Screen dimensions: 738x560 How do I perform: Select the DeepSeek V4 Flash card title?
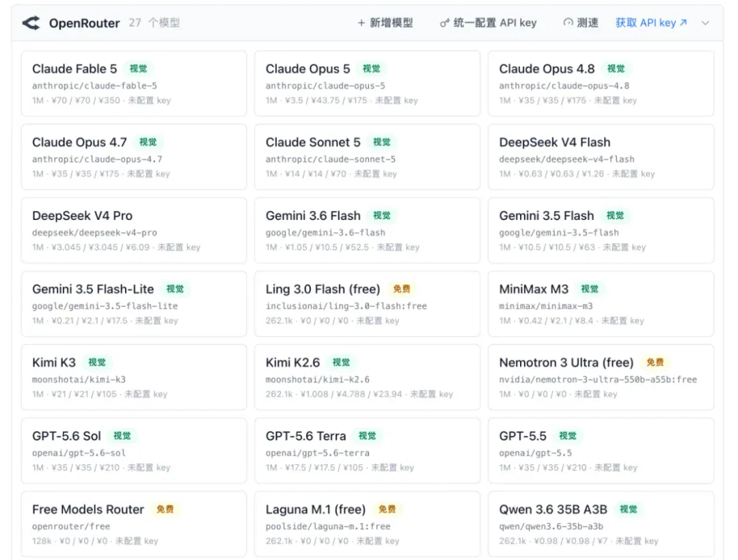(x=554, y=142)
